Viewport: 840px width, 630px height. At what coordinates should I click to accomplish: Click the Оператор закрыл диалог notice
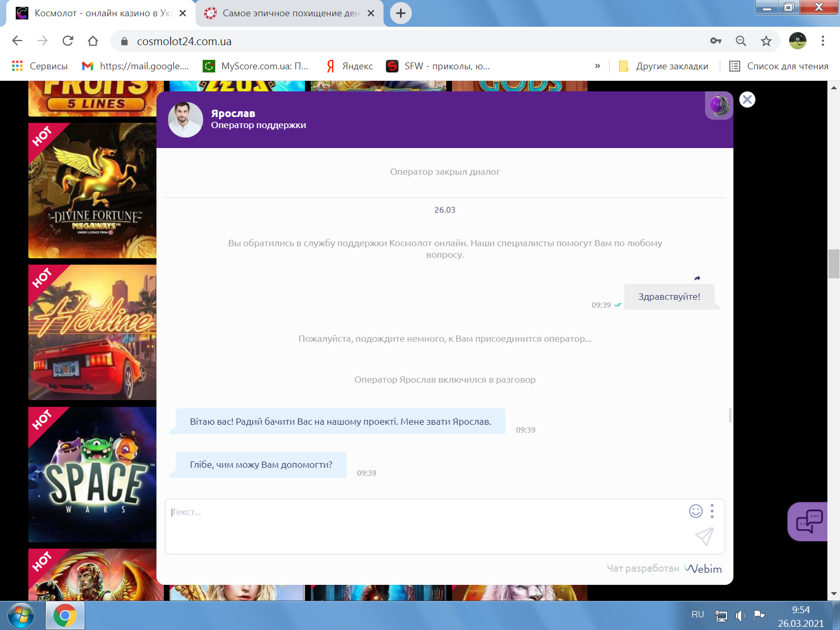(445, 172)
